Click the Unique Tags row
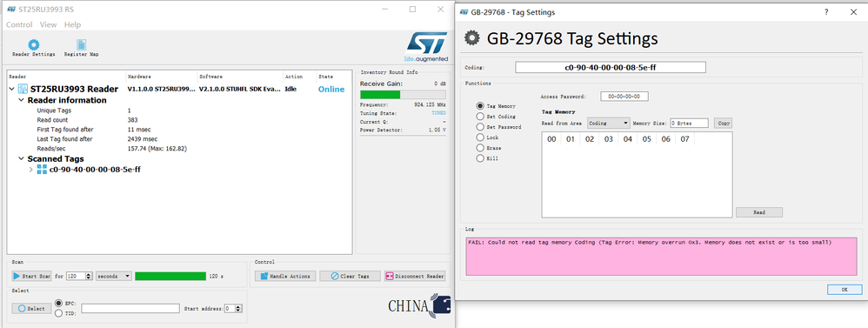 click(x=179, y=110)
